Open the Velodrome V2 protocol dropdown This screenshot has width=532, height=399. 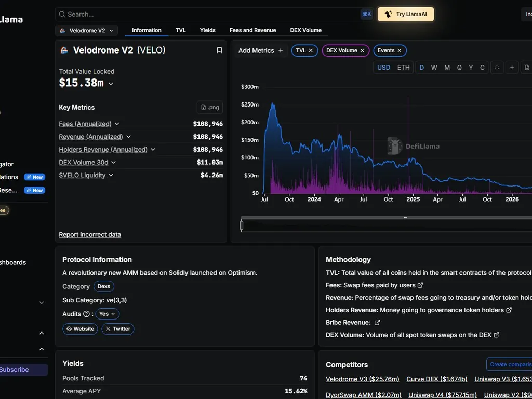tap(87, 31)
